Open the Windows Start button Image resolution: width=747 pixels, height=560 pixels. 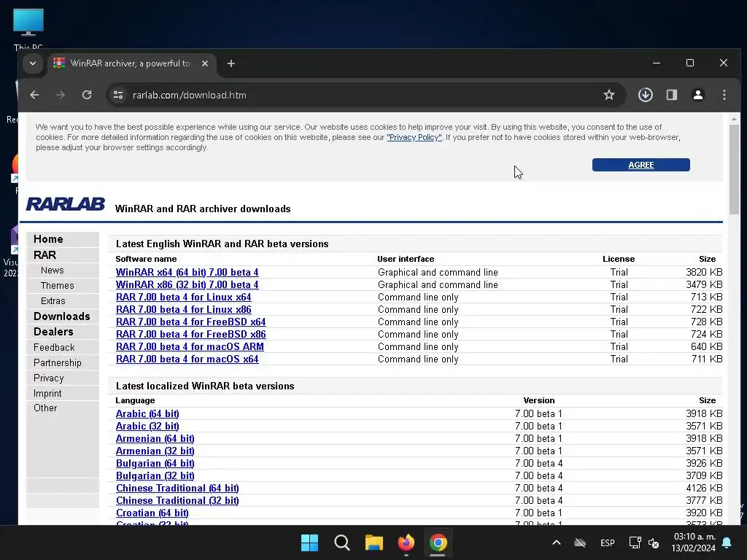(309, 542)
